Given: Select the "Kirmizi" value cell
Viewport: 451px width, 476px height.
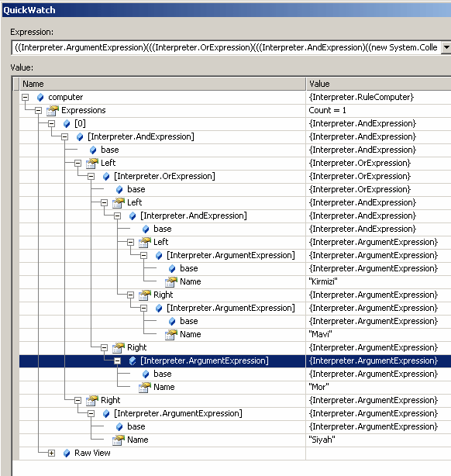Looking at the screenshot, I should coord(378,281).
